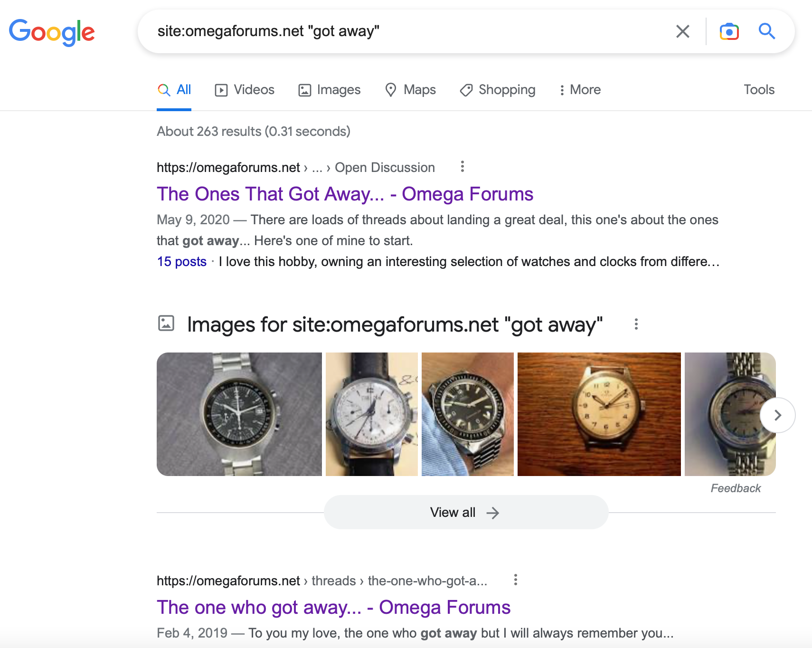Image resolution: width=812 pixels, height=648 pixels.
Task: Clear the search box with the X icon
Action: [682, 31]
